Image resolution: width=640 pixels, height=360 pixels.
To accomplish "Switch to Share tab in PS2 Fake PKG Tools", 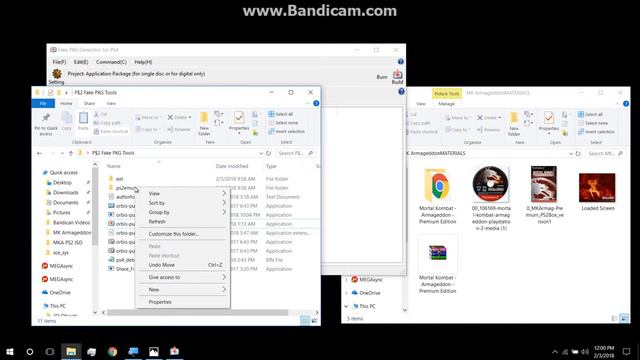I will point(89,103).
